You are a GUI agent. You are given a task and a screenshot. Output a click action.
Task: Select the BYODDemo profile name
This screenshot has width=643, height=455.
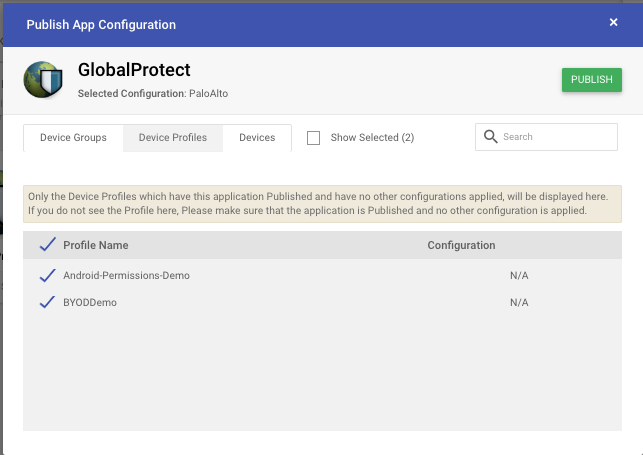[x=90, y=303]
